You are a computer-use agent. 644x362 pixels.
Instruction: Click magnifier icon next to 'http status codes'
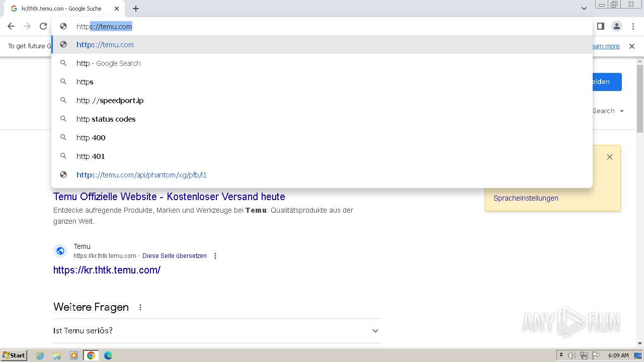pos(63,119)
